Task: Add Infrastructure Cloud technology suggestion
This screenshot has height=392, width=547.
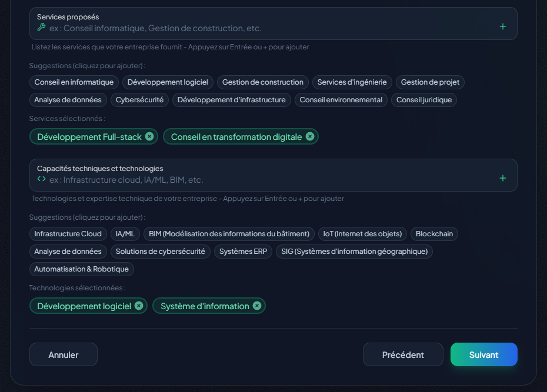Action: point(68,234)
